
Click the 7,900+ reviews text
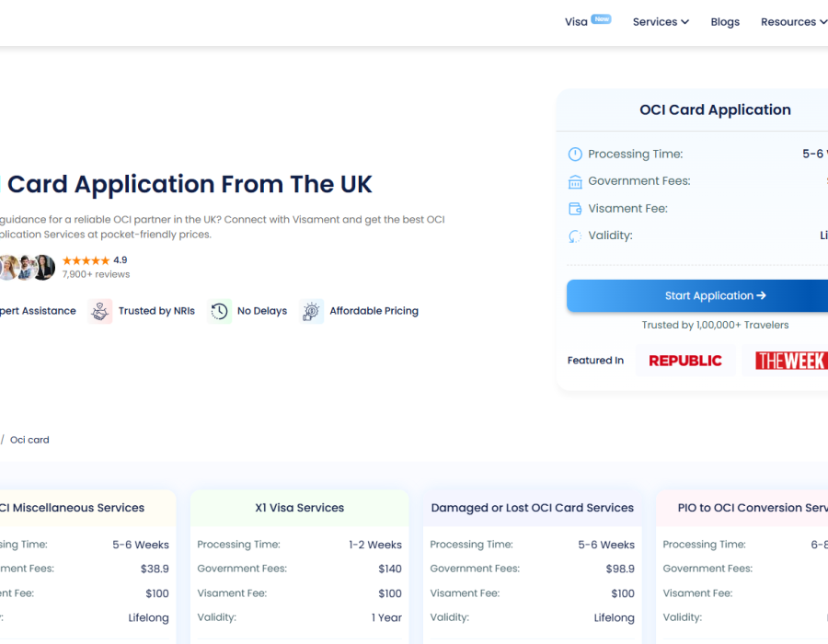pos(96,274)
